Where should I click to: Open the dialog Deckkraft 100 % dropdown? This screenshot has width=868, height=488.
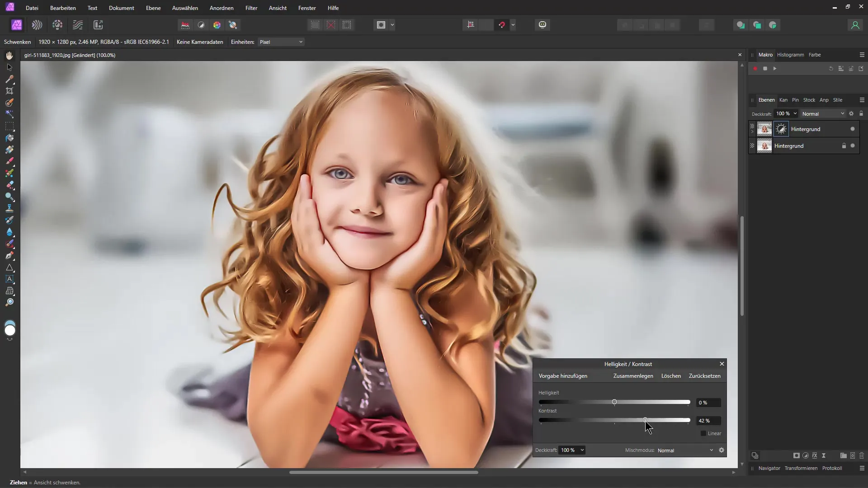click(x=572, y=450)
